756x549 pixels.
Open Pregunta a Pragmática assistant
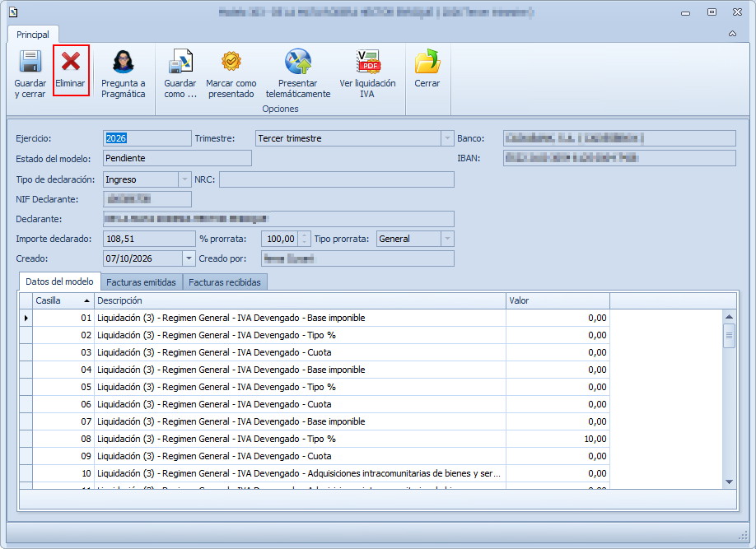click(x=124, y=73)
